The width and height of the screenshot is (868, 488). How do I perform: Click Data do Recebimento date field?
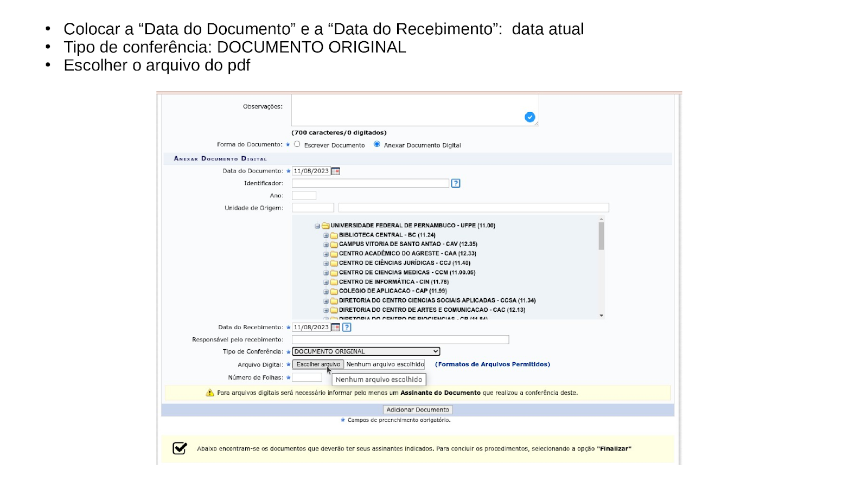311,328
